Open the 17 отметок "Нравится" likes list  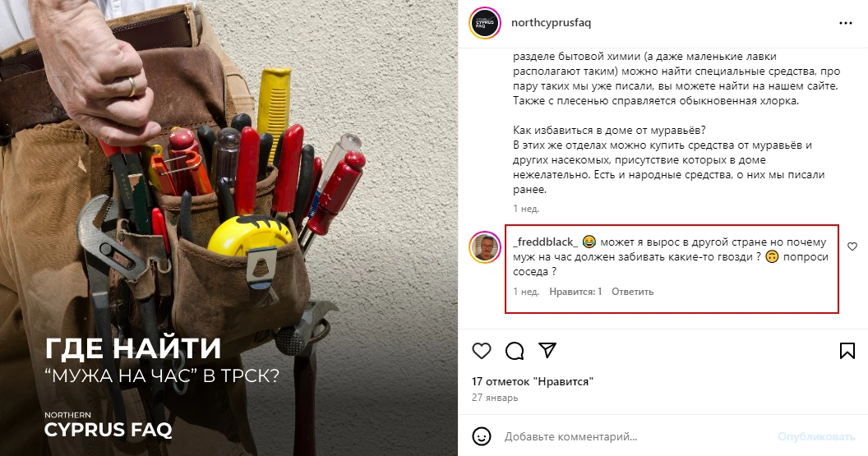click(x=533, y=381)
